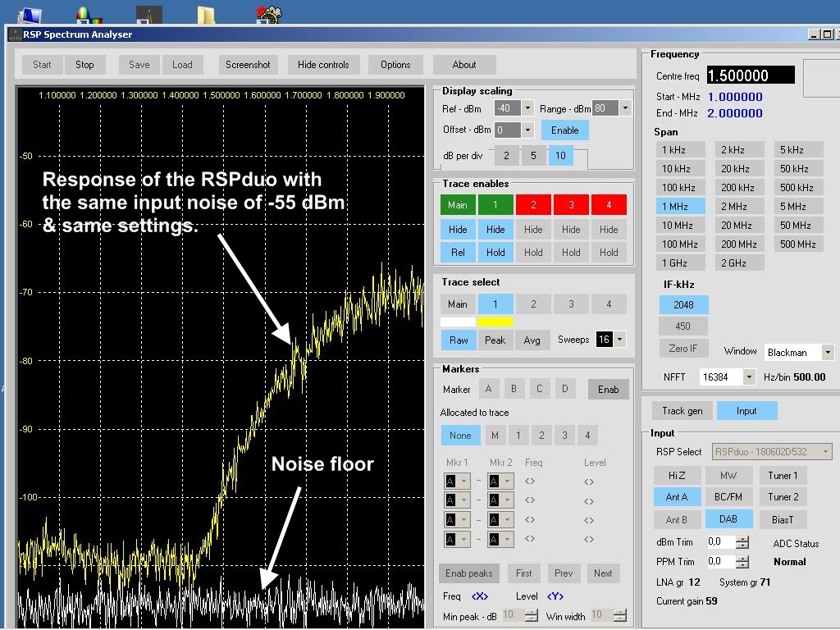Open the dark waveform desktop icon

(149, 15)
